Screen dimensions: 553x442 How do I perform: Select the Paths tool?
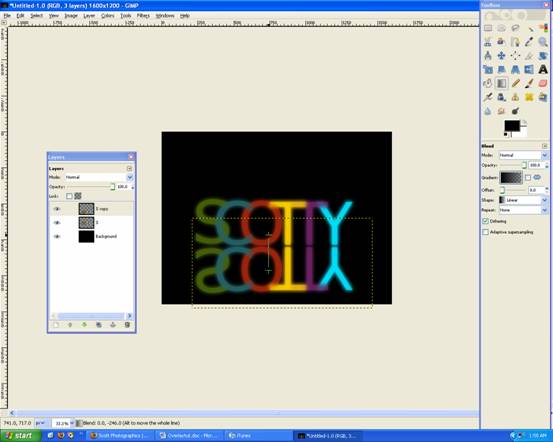point(515,42)
